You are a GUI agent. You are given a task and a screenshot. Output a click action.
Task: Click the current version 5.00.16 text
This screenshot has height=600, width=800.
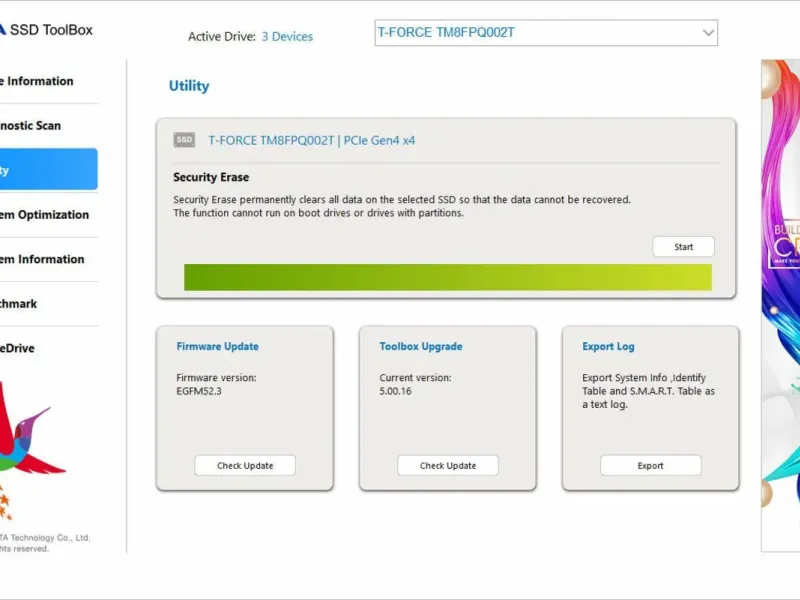395,391
